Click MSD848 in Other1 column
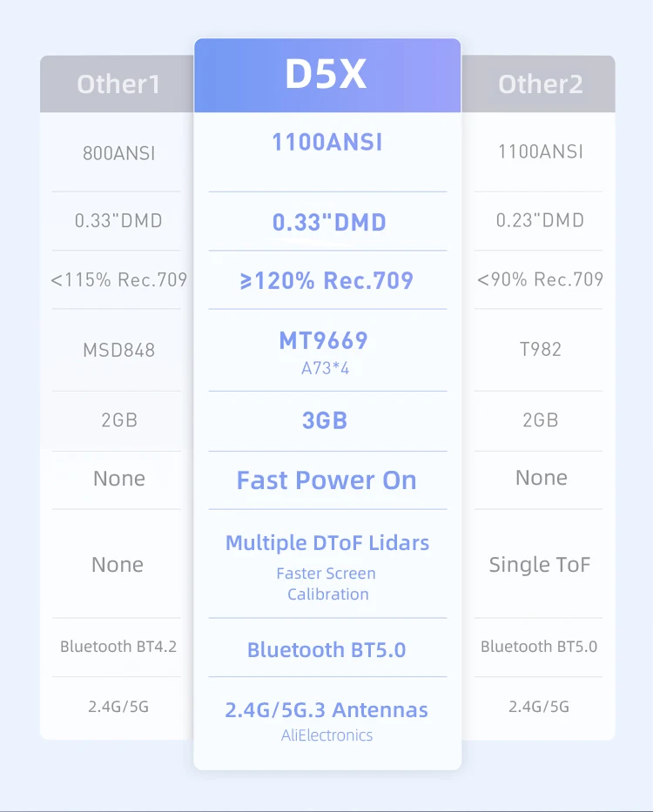Screen dimensions: 653x812 118,350
